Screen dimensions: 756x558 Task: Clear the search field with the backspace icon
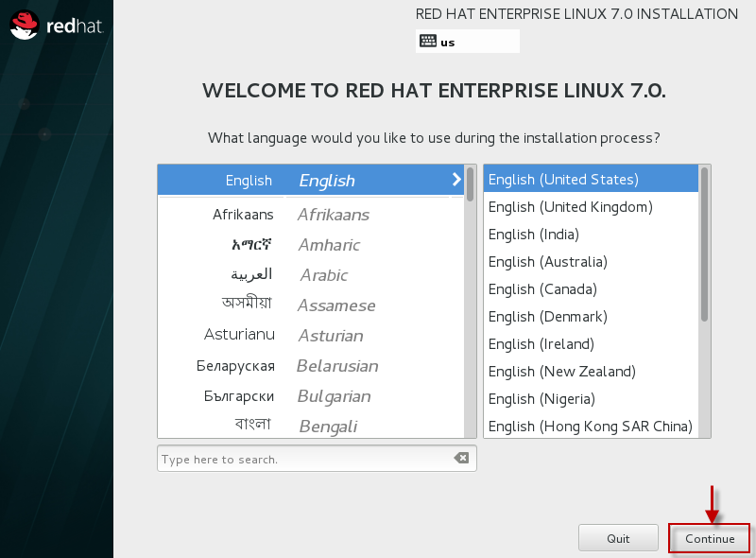(x=461, y=458)
